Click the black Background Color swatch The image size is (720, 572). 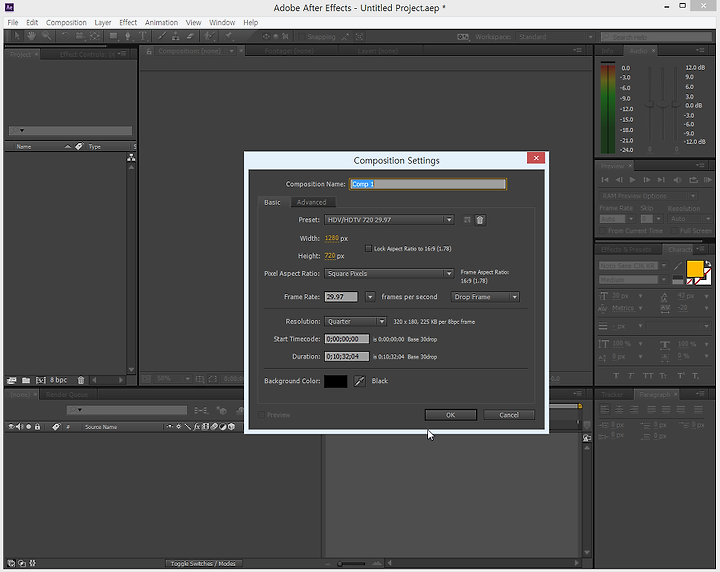tap(335, 381)
